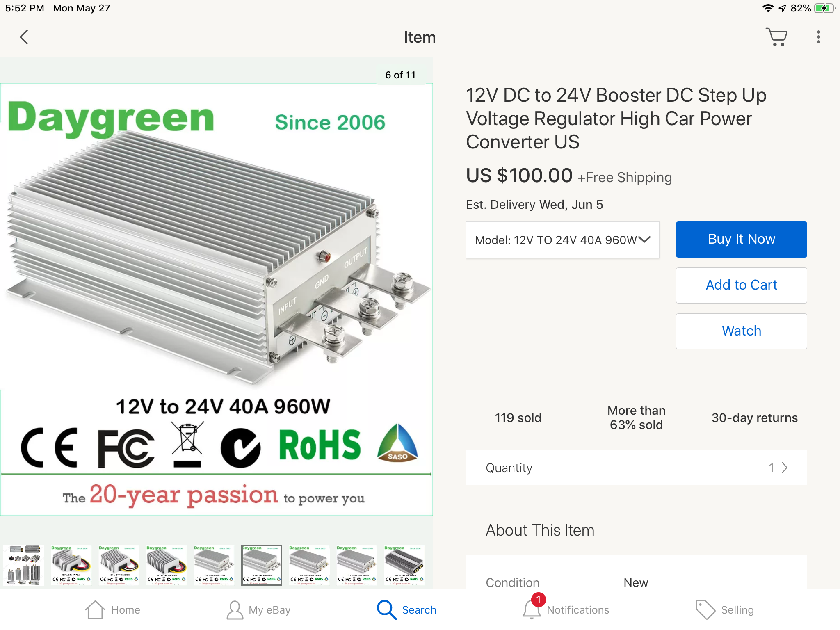Select the third product thumbnail

tap(119, 565)
